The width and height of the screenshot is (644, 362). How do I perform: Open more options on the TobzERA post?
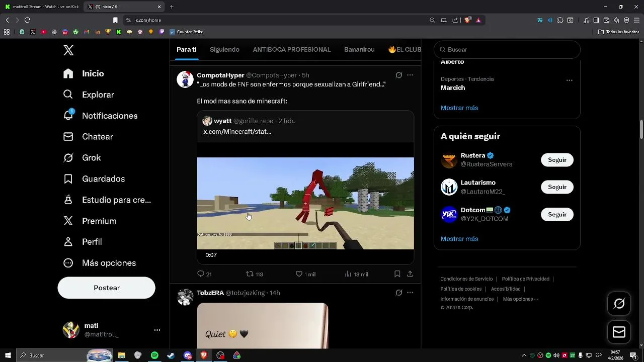pyautogui.click(x=410, y=293)
